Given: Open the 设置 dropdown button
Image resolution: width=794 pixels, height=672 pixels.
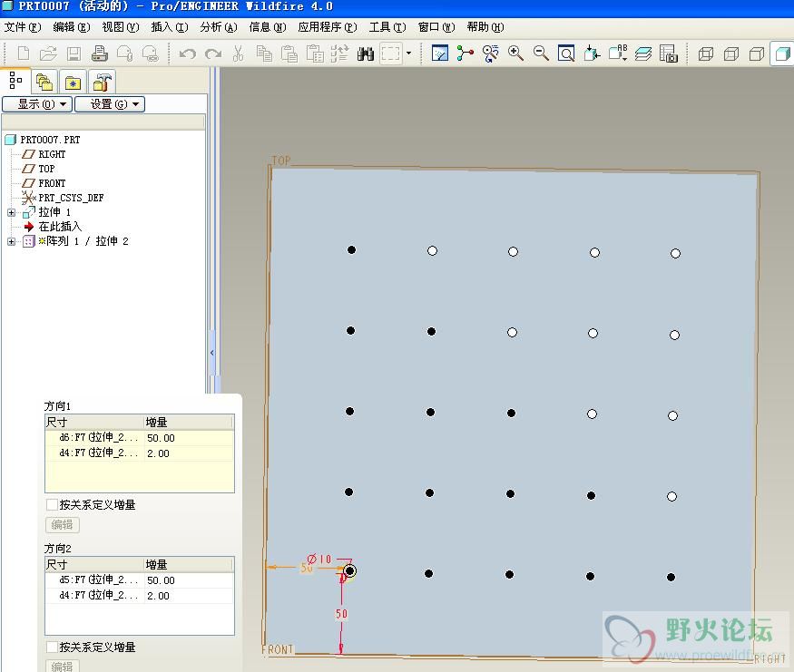Looking at the screenshot, I should 110,104.
